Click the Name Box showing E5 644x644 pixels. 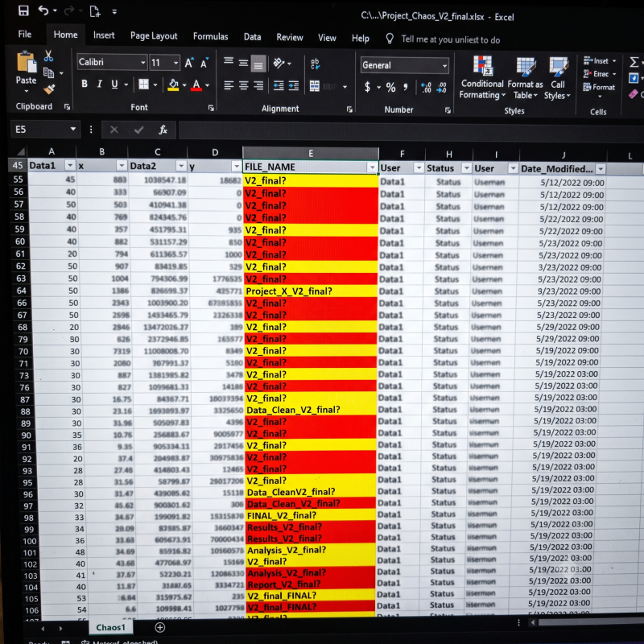point(44,130)
